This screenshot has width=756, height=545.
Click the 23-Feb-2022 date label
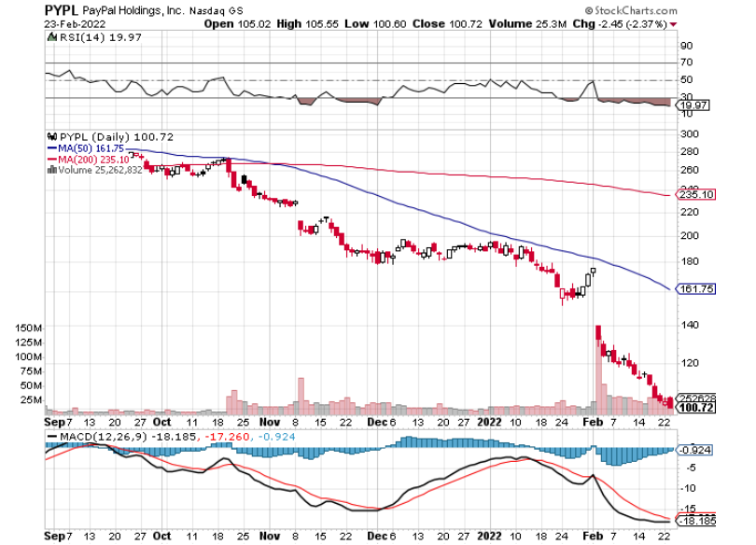click(75, 24)
